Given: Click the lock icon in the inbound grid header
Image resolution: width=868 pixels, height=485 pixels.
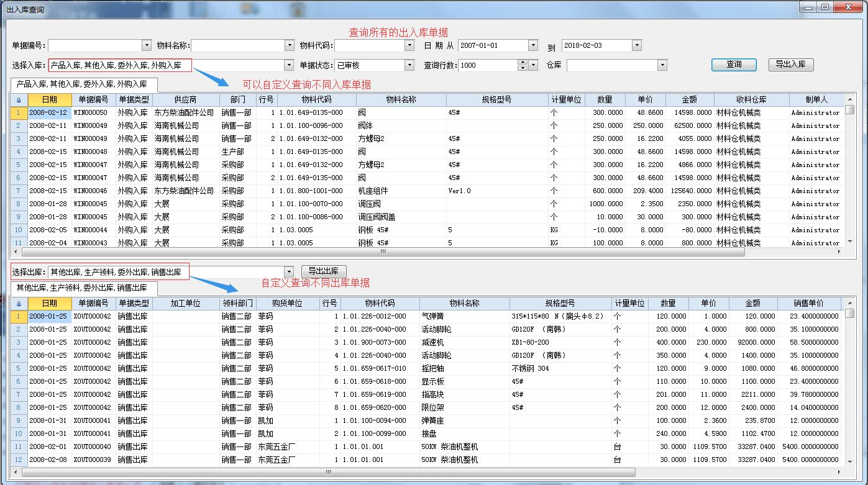Looking at the screenshot, I should point(18,100).
